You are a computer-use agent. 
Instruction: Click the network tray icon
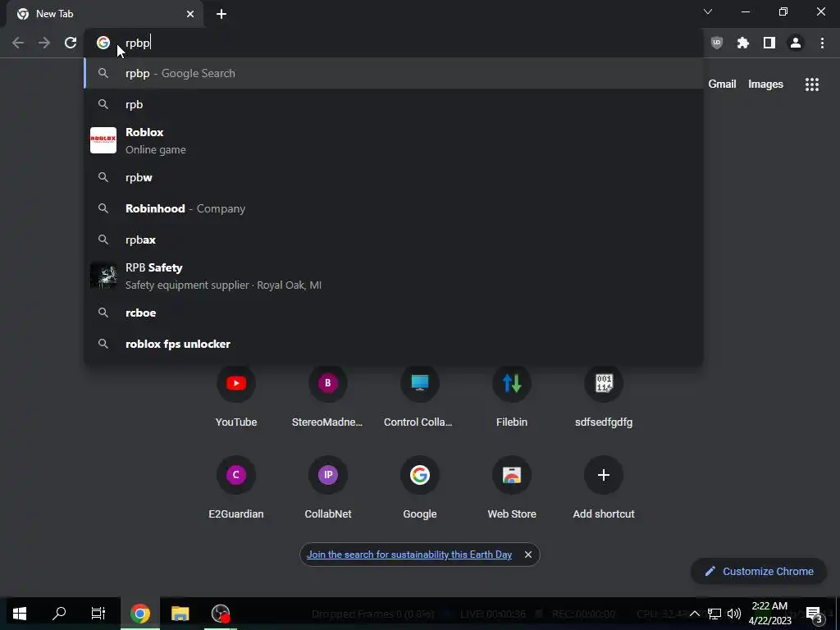[714, 614]
